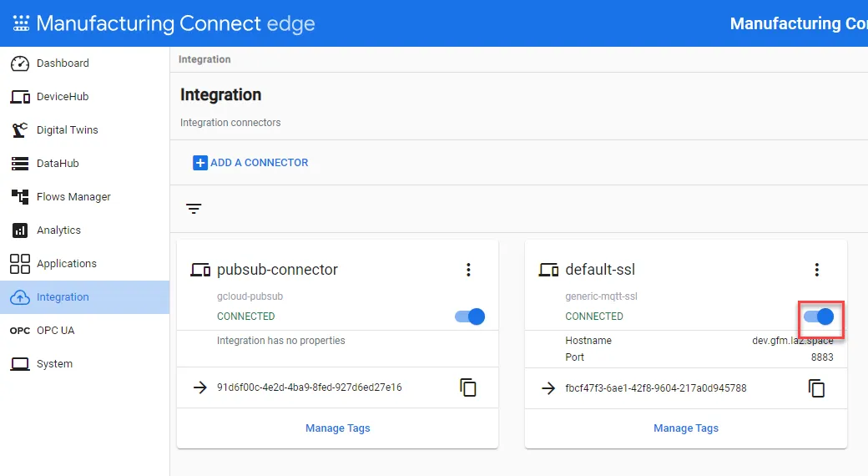Click the Integration cloud upload icon
The height and width of the screenshot is (476, 868).
[x=20, y=297]
